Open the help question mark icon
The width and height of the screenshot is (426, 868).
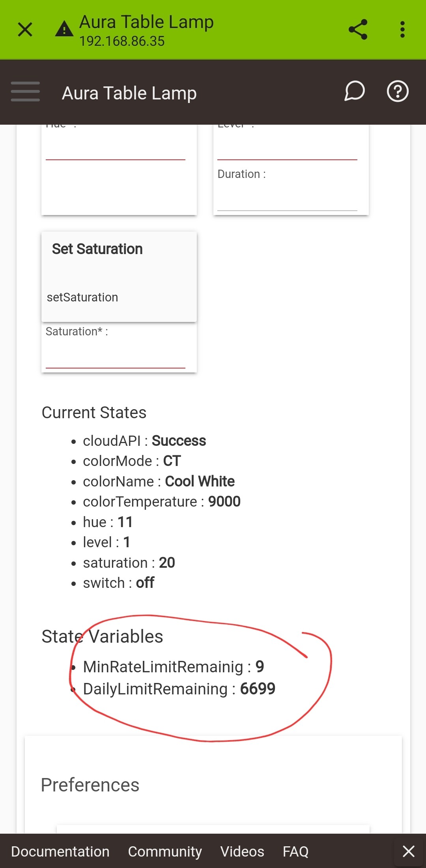(x=398, y=91)
